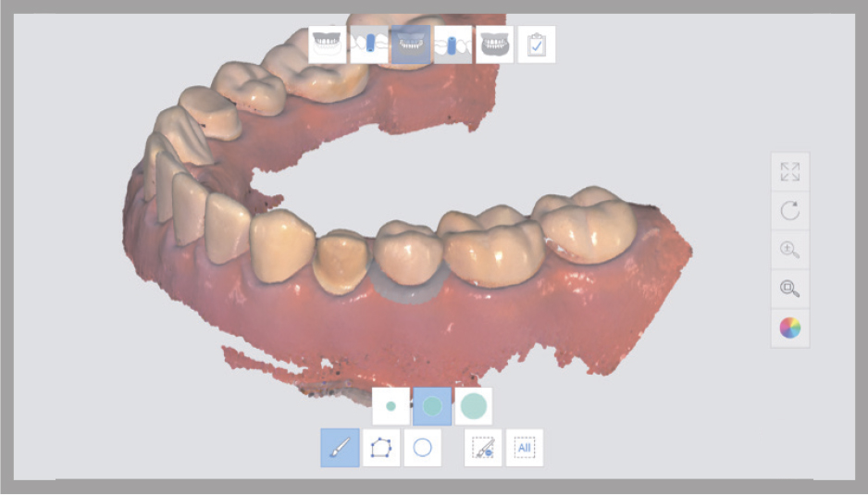Image resolution: width=868 pixels, height=495 pixels.
Task: Click the brush deselect tool icon
Action: [483, 448]
